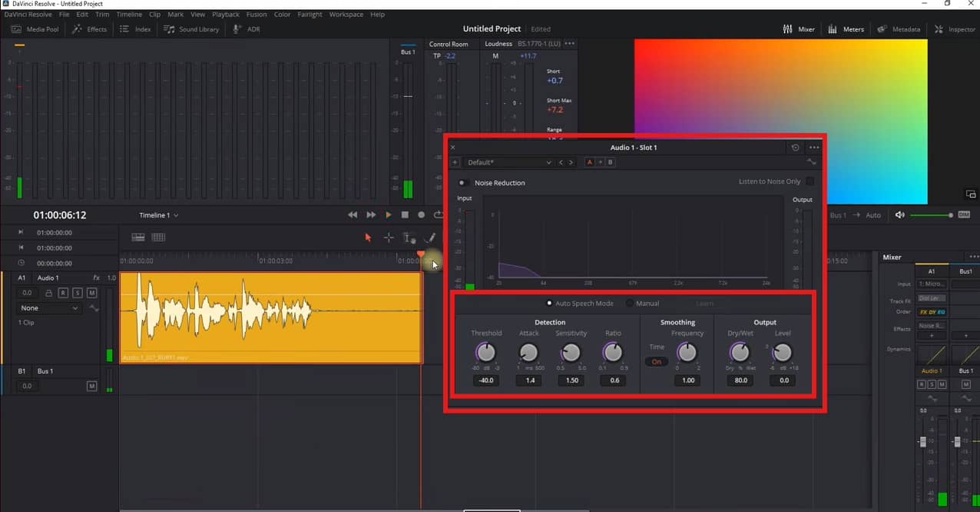Go to the next preset
The image size is (980, 512).
[571, 162]
